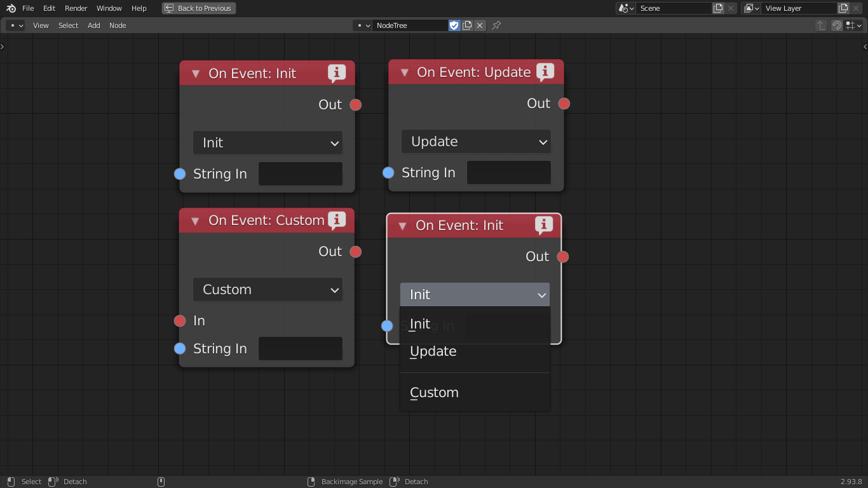Screen dimensions: 868x488
Task: Click String In text field on Update node
Action: pos(509,173)
